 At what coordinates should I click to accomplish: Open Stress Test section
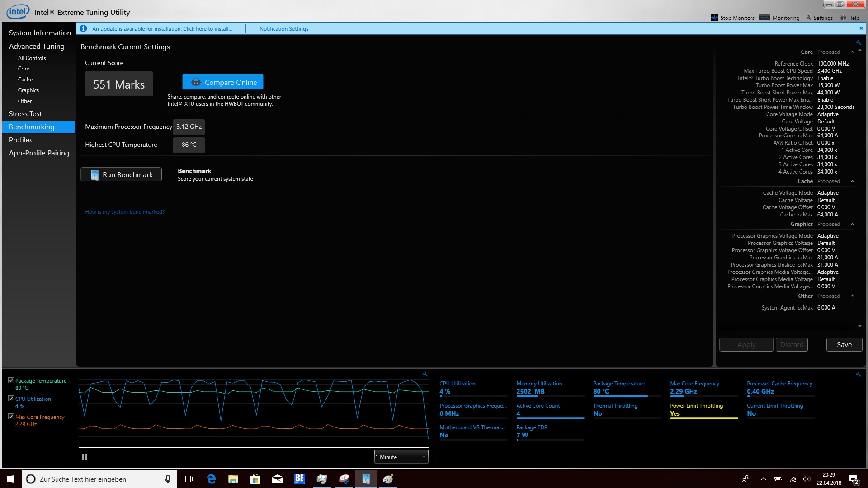[x=25, y=114]
